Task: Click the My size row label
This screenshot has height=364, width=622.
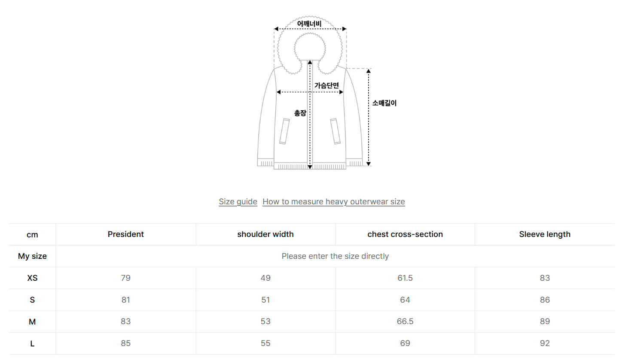Action: pyautogui.click(x=32, y=256)
